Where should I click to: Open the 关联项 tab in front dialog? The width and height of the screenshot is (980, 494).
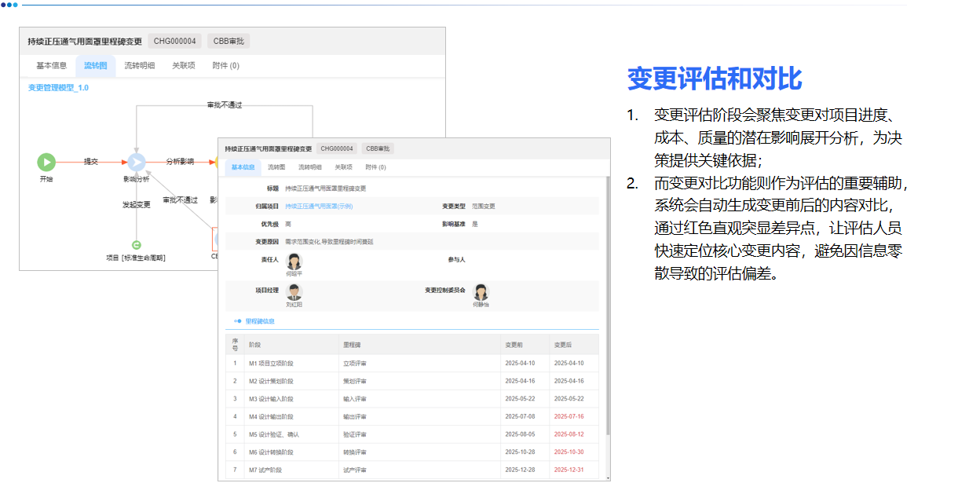click(x=344, y=166)
